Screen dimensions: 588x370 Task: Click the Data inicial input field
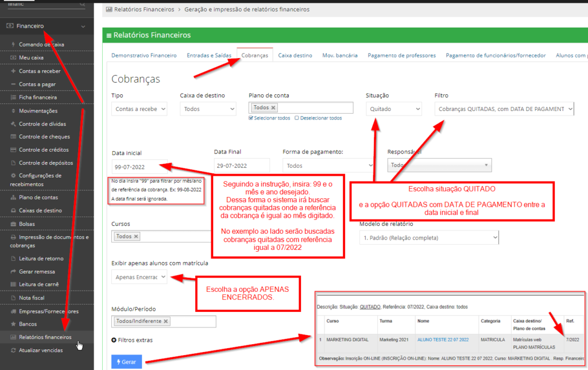point(139,166)
